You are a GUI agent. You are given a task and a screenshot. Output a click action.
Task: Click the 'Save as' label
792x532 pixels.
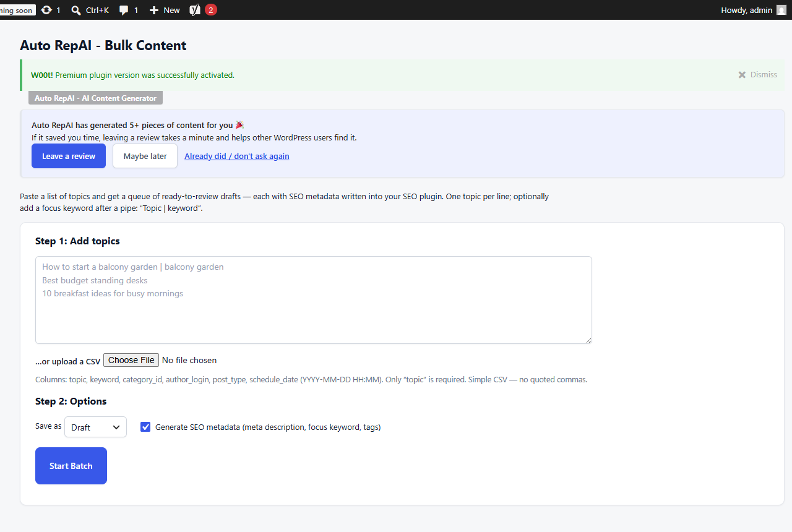[x=48, y=426]
